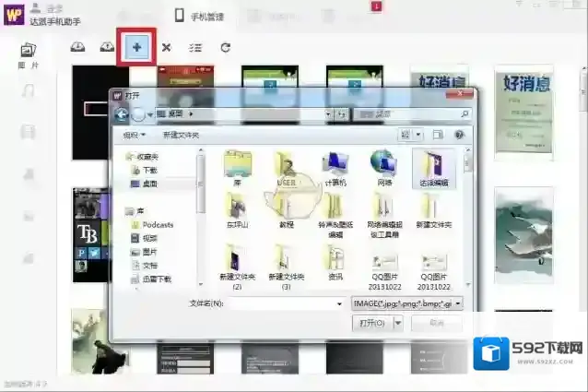Select Podcasts in the library tree

(158, 224)
